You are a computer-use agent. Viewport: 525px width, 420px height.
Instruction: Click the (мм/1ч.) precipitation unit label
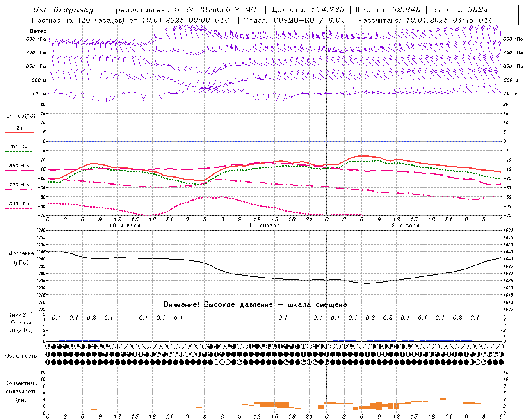click(x=21, y=330)
